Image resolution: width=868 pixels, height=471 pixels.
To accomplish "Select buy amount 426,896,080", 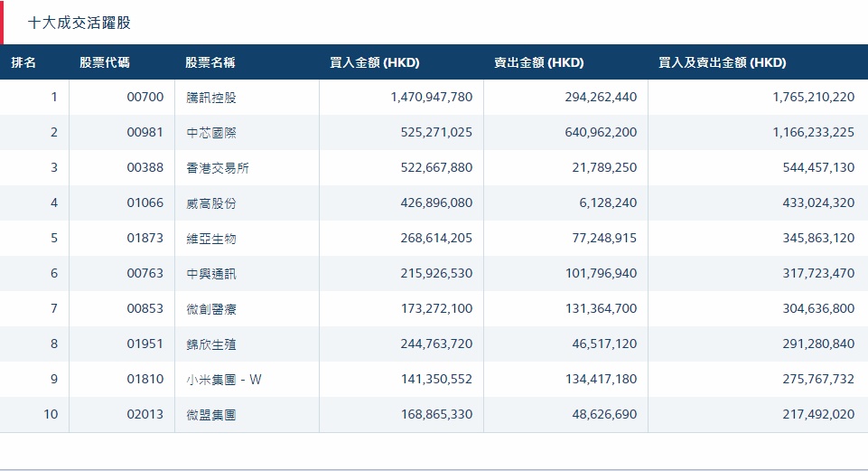I will tap(437, 203).
